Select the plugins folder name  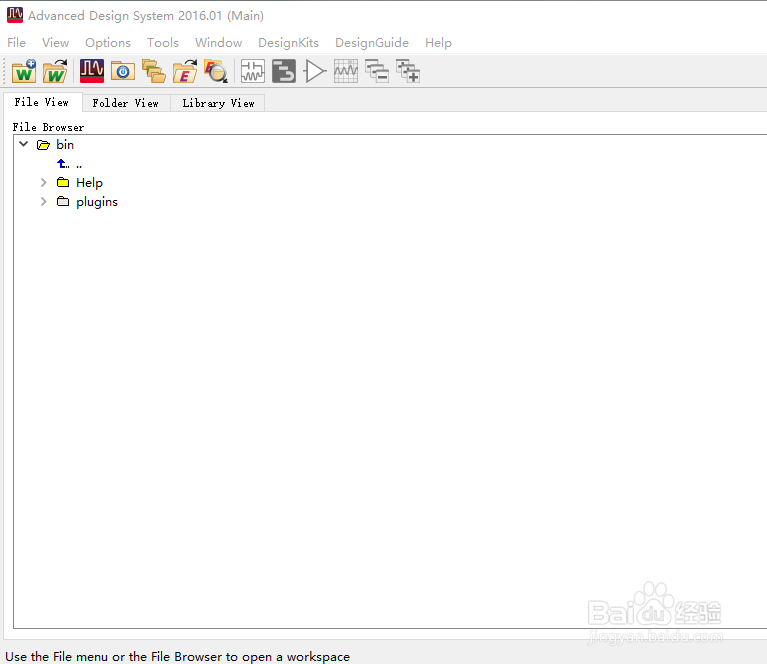point(97,202)
